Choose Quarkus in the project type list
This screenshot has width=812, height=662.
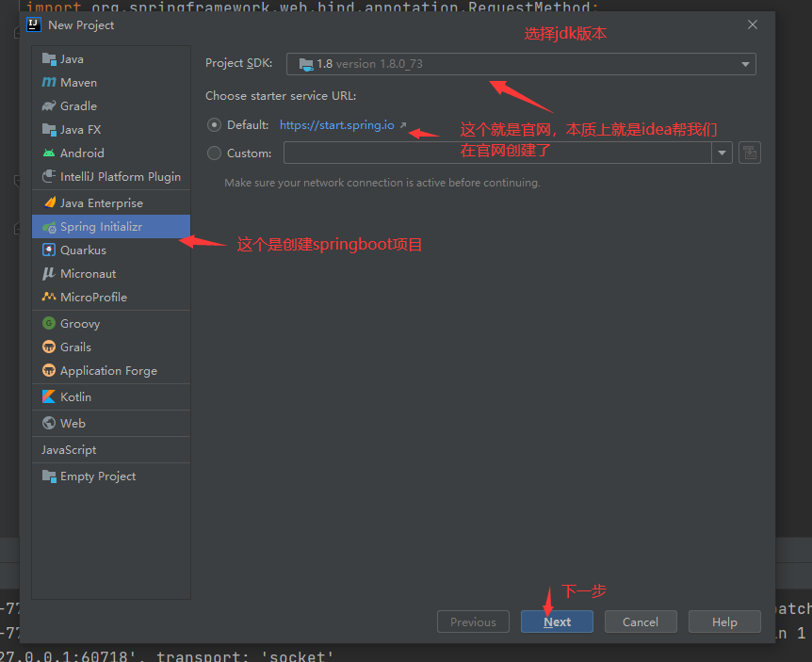point(111,250)
